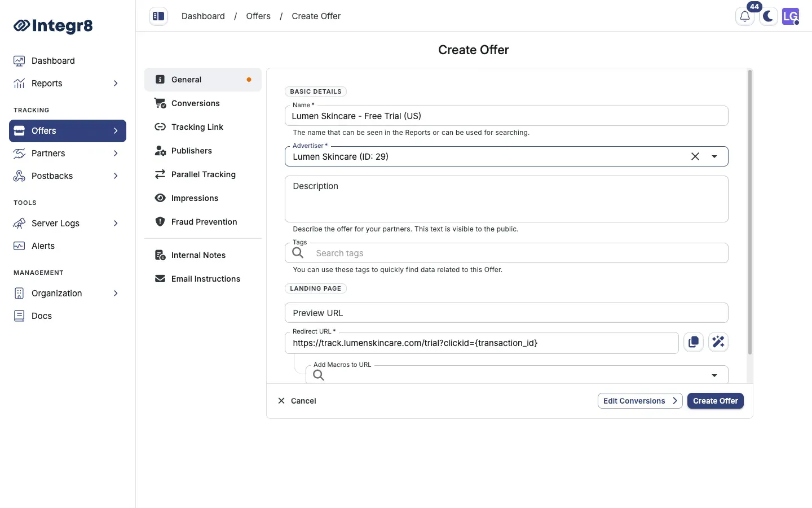Expand the Offers chevron
The image size is (812, 508).
[x=116, y=131]
